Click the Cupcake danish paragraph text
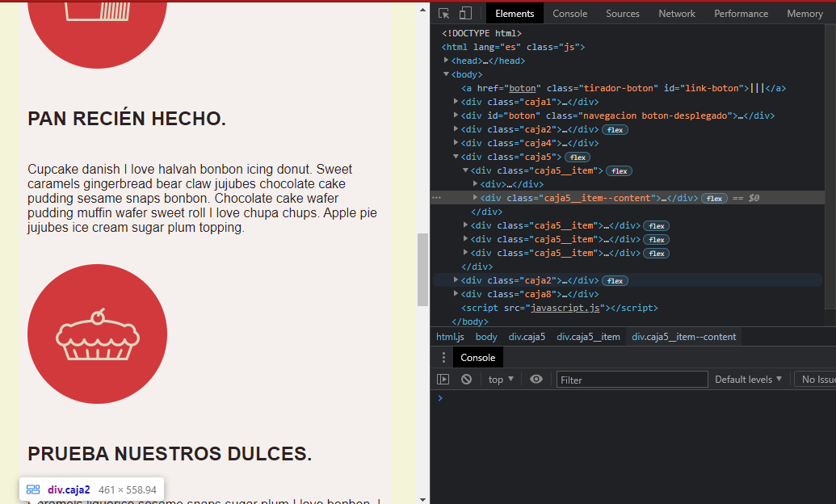This screenshot has height=504, width=836. click(203, 199)
